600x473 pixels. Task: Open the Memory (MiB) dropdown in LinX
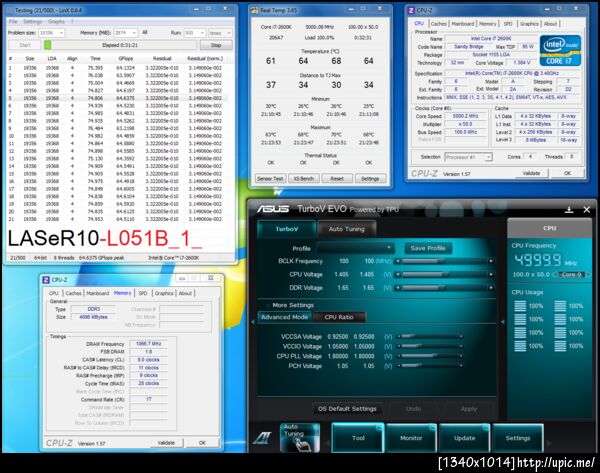pos(134,33)
